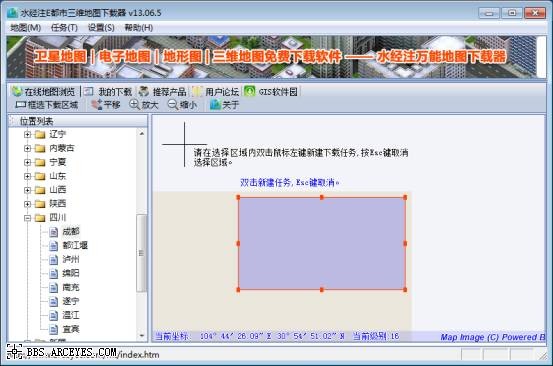Expand the 山东 folder node
553x366 pixels.
click(x=28, y=176)
